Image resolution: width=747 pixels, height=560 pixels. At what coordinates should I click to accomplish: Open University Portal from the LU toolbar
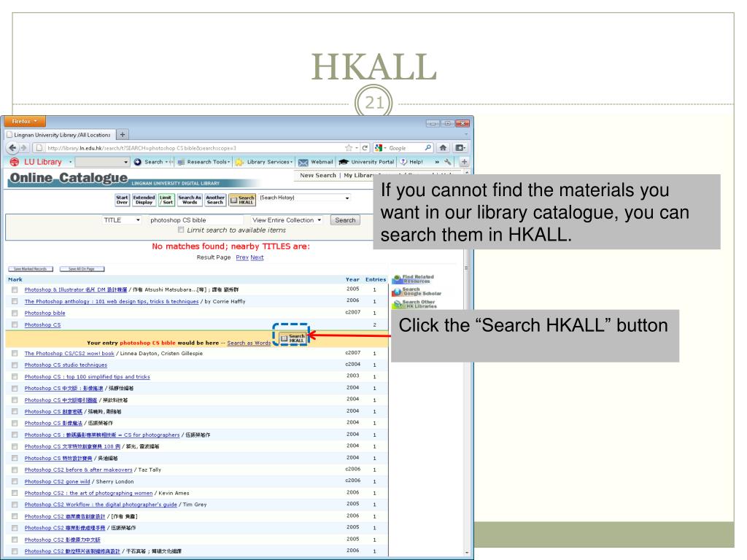tap(367, 162)
